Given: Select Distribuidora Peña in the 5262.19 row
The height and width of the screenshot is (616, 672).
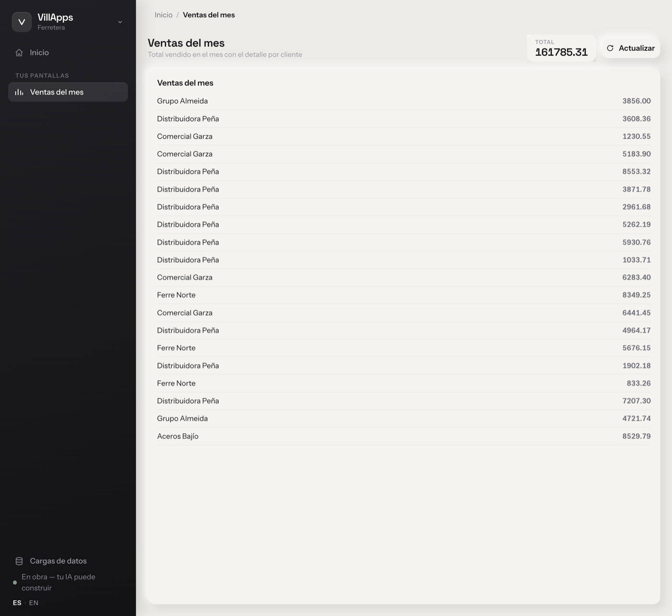Looking at the screenshot, I should pos(188,225).
